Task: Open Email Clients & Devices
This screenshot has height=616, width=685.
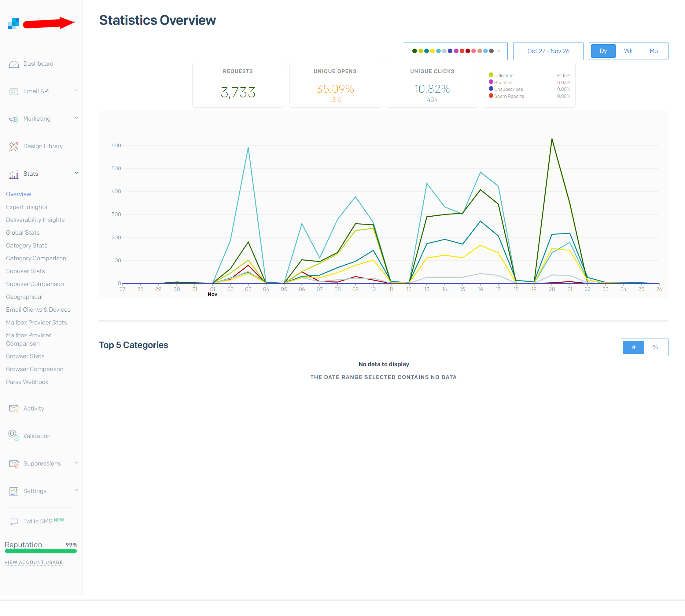Action: (38, 310)
